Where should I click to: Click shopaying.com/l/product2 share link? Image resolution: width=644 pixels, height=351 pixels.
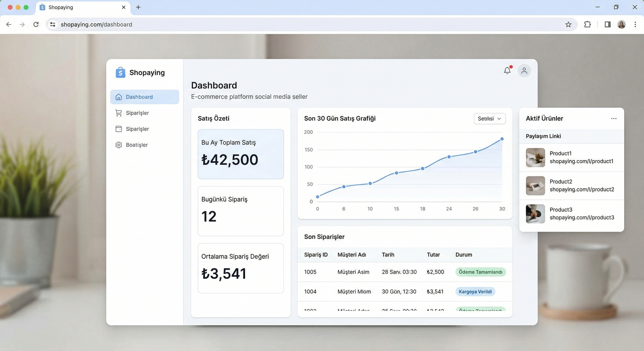point(582,189)
